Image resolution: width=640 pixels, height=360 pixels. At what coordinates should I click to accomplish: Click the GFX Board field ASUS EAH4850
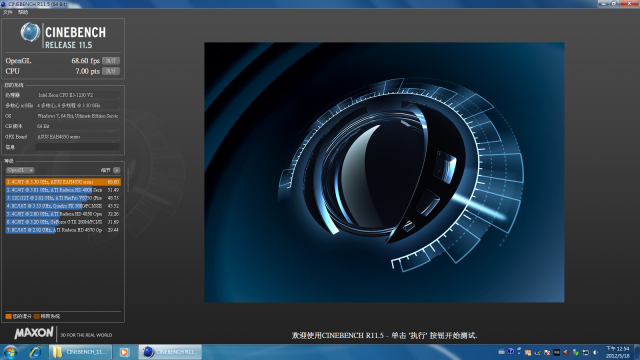pyautogui.click(x=78, y=137)
